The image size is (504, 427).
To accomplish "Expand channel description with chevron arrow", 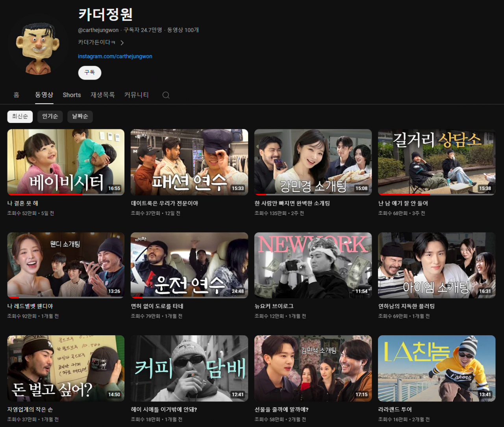I will click(122, 43).
